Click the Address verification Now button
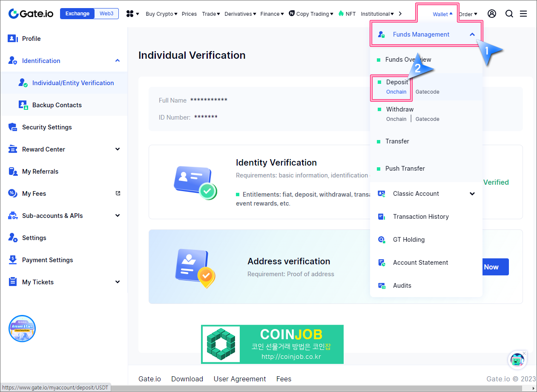The height and width of the screenshot is (392, 537). 496,267
